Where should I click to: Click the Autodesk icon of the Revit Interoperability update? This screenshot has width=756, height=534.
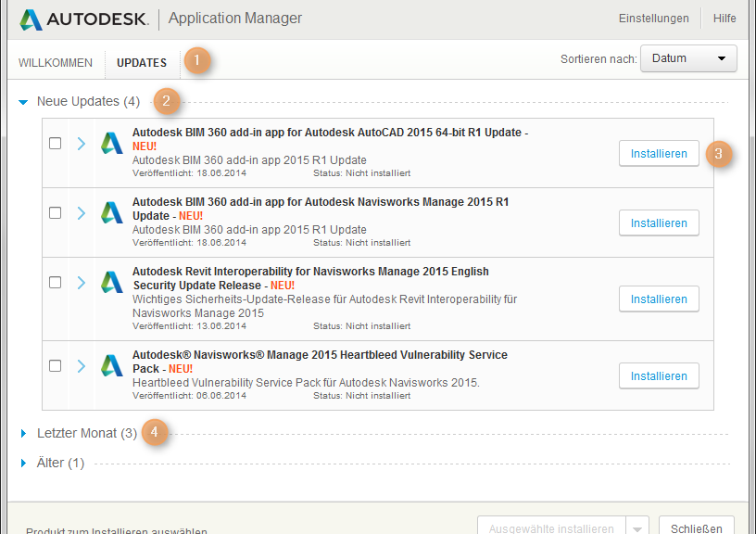click(x=112, y=282)
